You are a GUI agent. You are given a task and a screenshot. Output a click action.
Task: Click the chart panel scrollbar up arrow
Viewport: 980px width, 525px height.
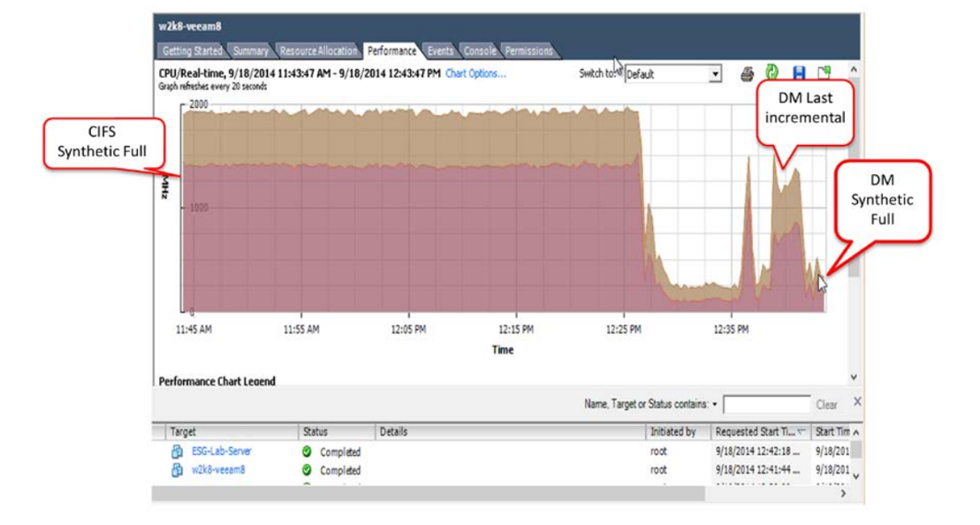(854, 69)
